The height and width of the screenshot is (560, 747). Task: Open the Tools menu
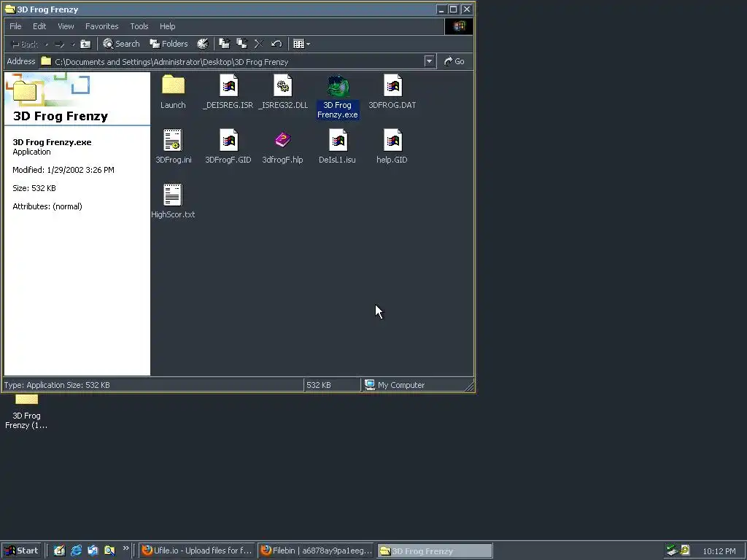pos(139,26)
